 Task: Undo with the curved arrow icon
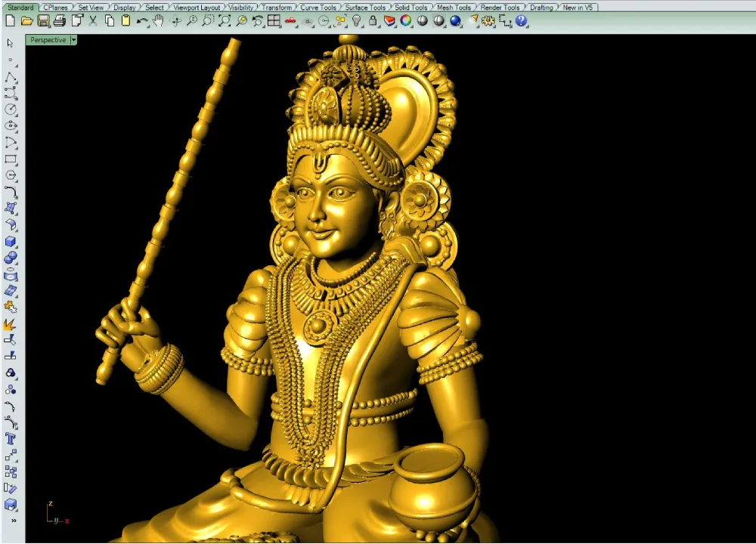click(142, 20)
